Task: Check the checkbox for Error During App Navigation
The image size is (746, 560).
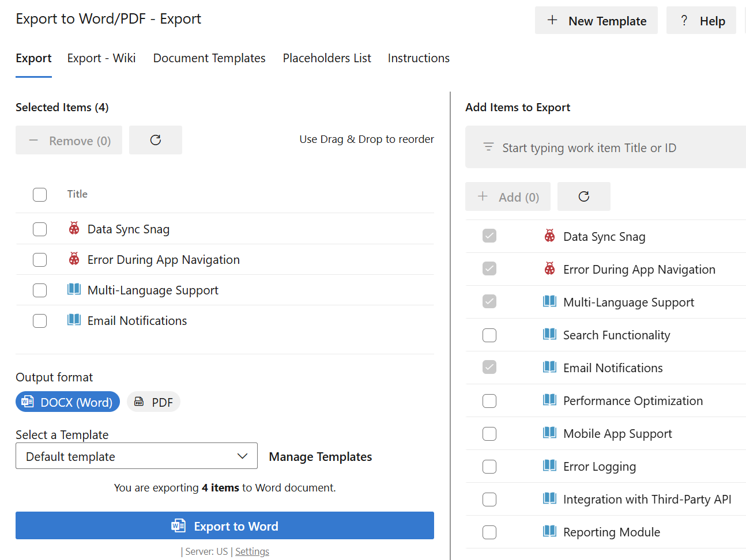Action: pyautogui.click(x=40, y=260)
